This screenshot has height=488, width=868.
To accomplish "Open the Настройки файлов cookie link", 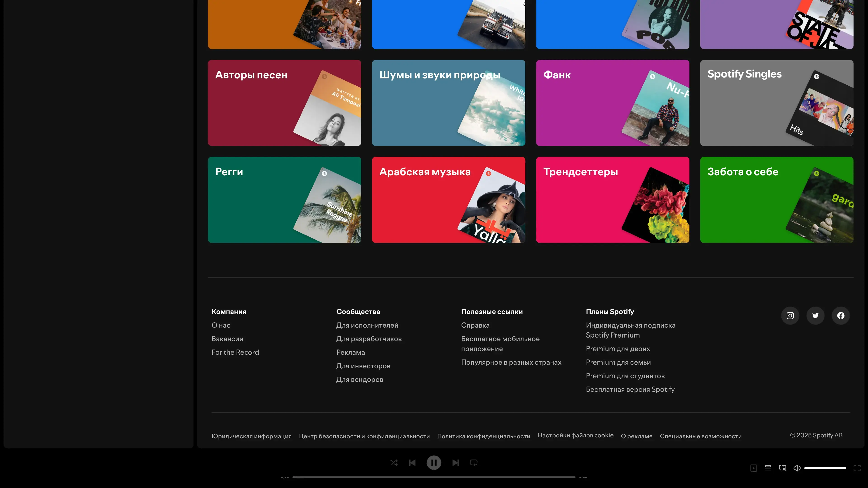I will coord(575,435).
